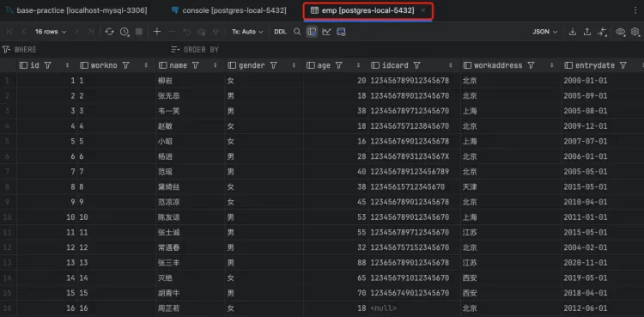644x317 pixels.
Task: Reload the table data with refresh icon
Action: (109, 32)
